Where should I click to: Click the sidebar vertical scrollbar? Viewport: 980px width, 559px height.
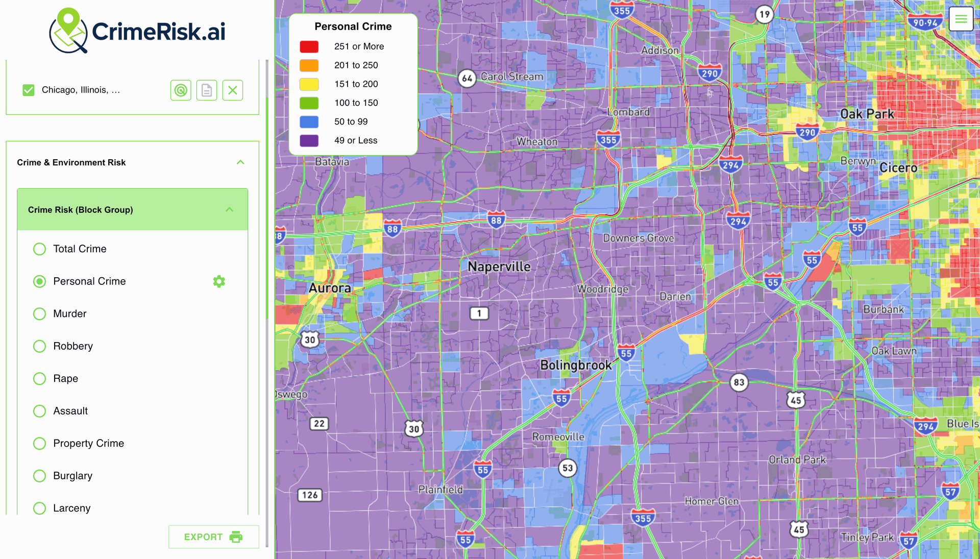coord(267,204)
